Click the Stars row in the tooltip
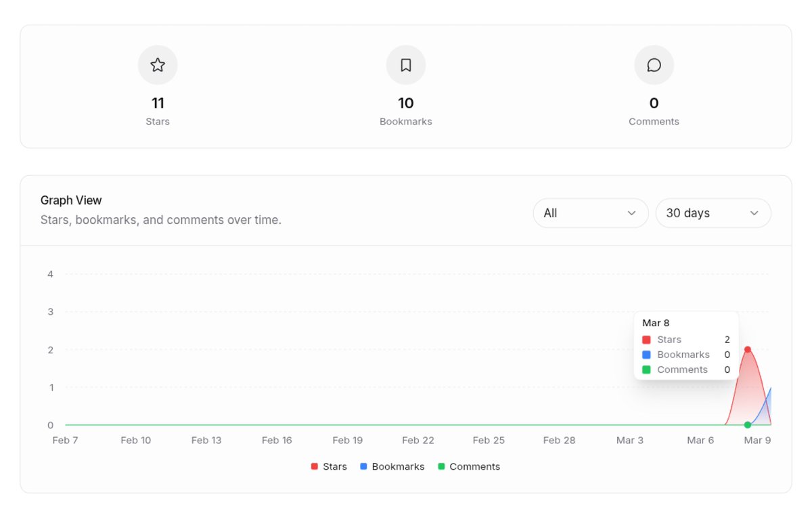The height and width of the screenshot is (515, 812). 686,340
